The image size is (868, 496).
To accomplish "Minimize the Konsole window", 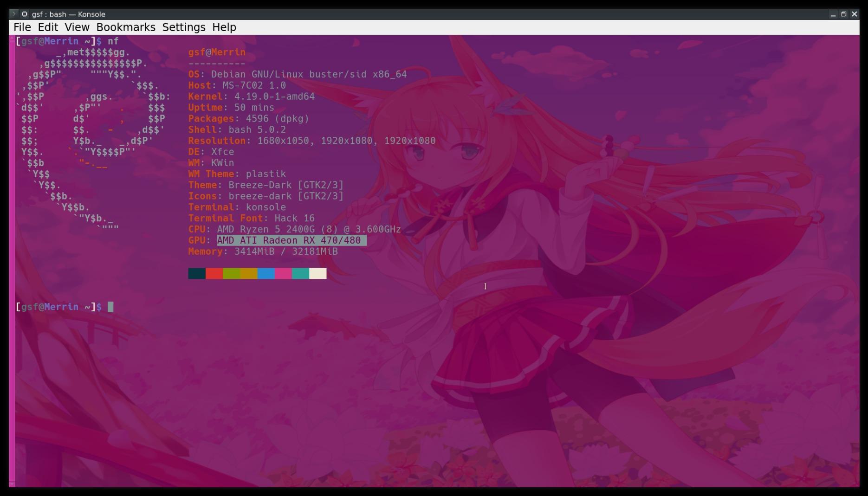I will (833, 14).
